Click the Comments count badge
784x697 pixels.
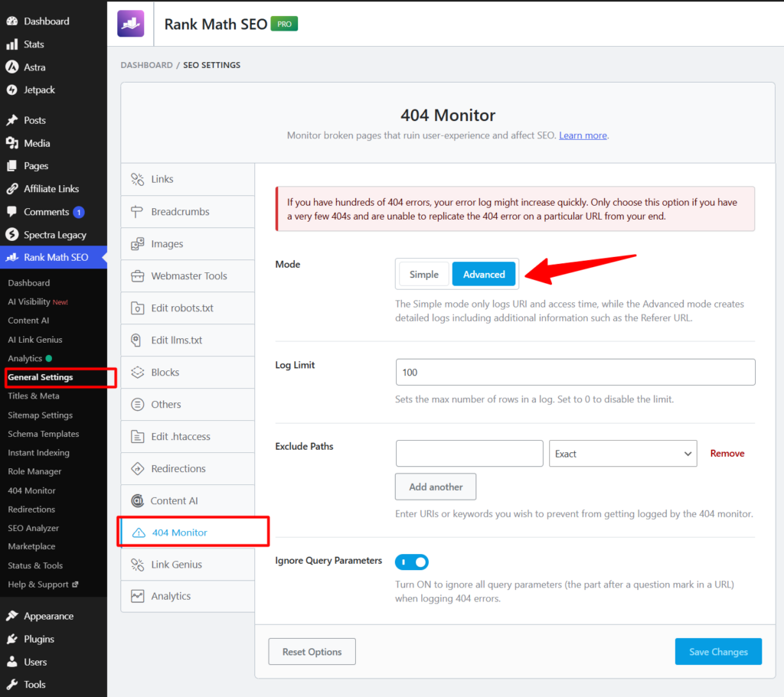pos(79,212)
